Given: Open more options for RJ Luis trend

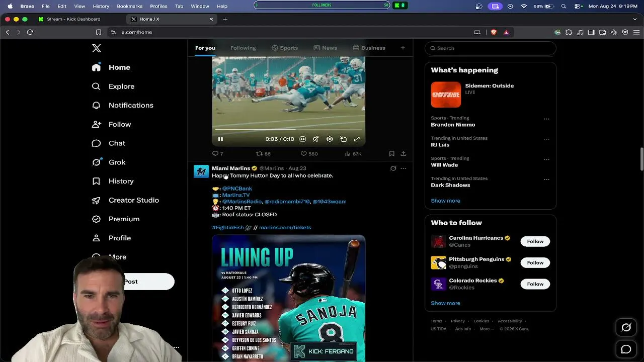Looking at the screenshot, I should click(x=546, y=139).
